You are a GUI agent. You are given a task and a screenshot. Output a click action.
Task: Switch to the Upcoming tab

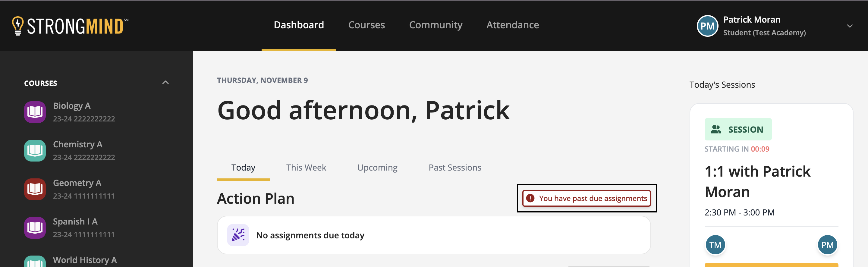tap(377, 168)
